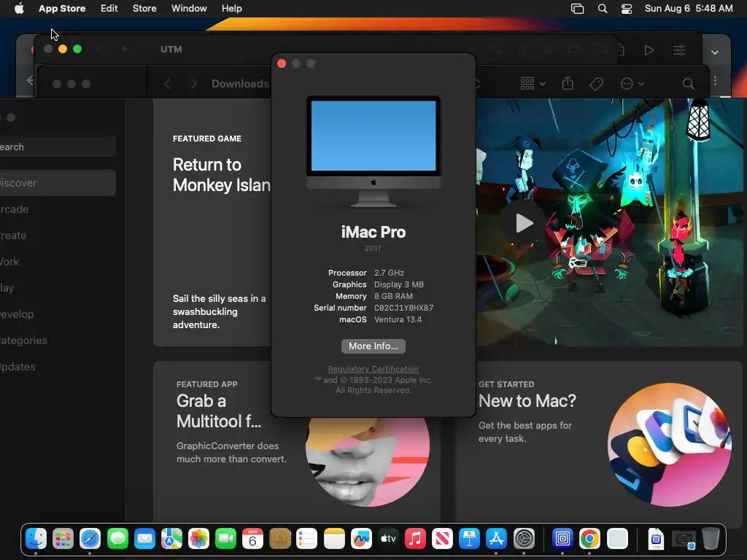
Task: Go back in Finder Downloads window
Action: point(167,84)
